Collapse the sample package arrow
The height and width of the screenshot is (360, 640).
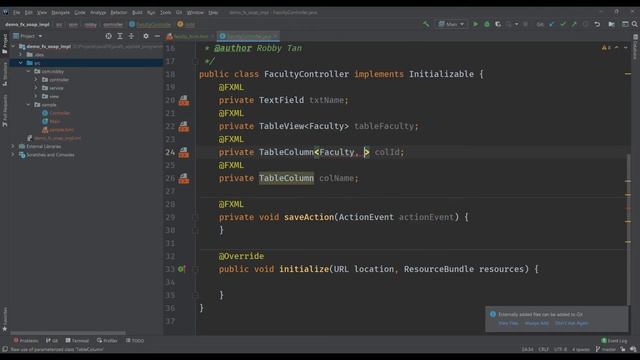(29, 104)
